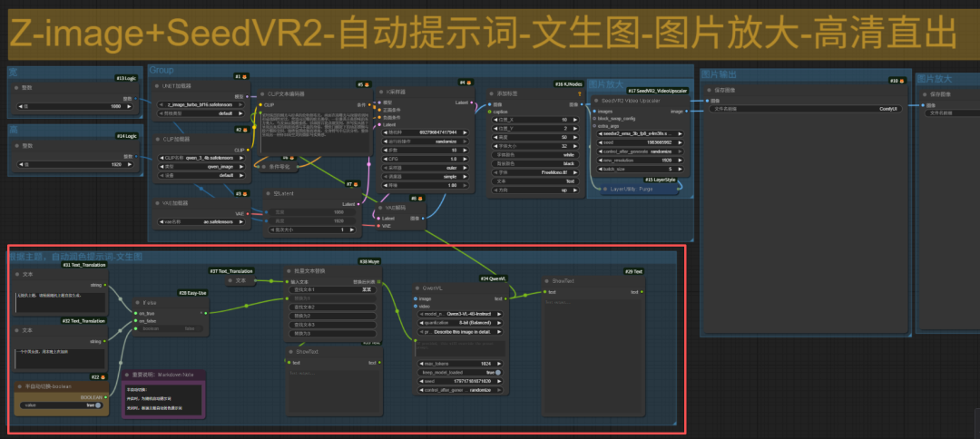Collapse the CLIP加载器 node via its title dot
980x439 pixels.
[x=156, y=140]
